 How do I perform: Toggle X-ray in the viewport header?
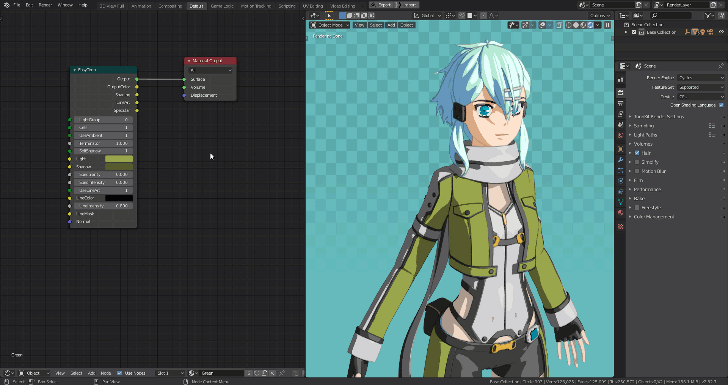[559, 25]
